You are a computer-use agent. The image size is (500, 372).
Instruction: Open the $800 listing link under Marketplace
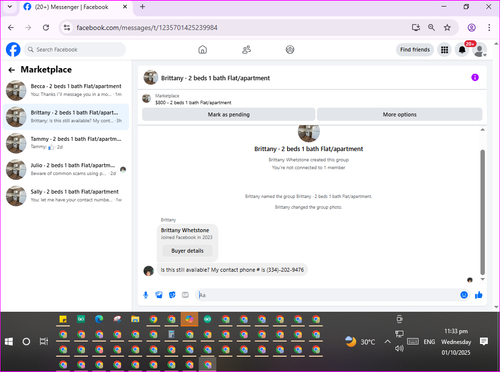point(193,103)
